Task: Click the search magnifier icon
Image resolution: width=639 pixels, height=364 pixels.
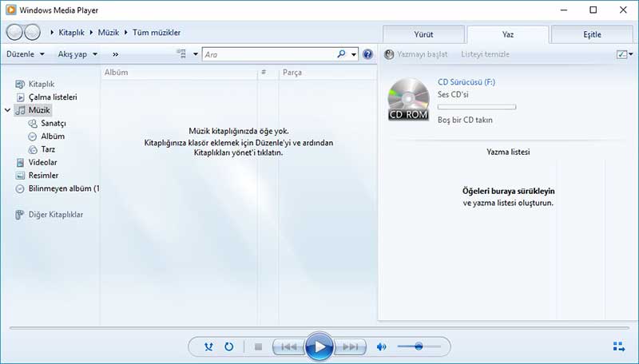Action: 342,54
